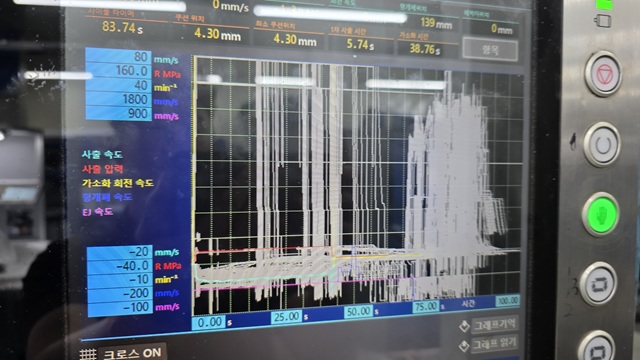Select the 형개폐 속도 legend entry
Image resolution: width=640 pixels, height=360 pixels.
click(x=107, y=198)
